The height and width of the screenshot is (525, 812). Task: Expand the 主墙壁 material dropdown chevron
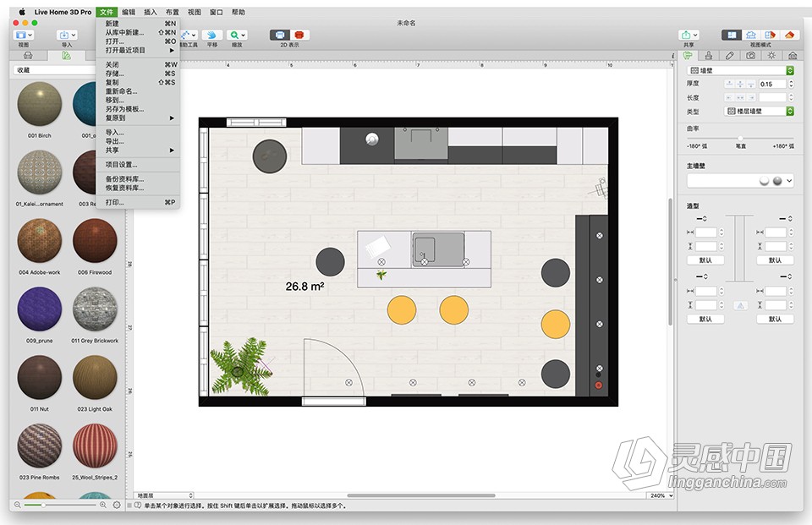tap(789, 181)
